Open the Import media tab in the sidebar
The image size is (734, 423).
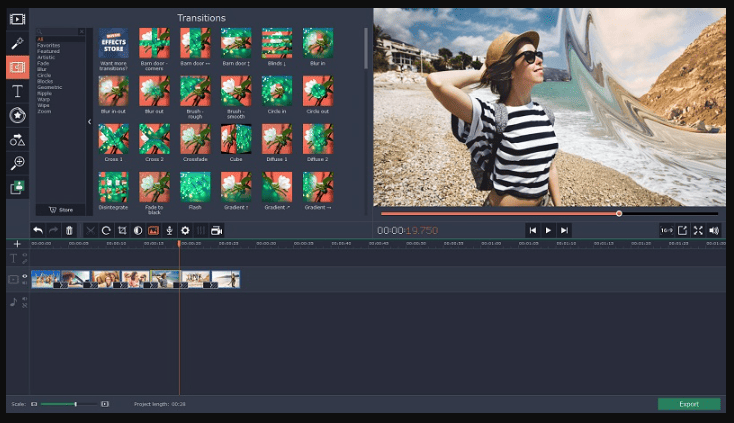click(x=17, y=19)
